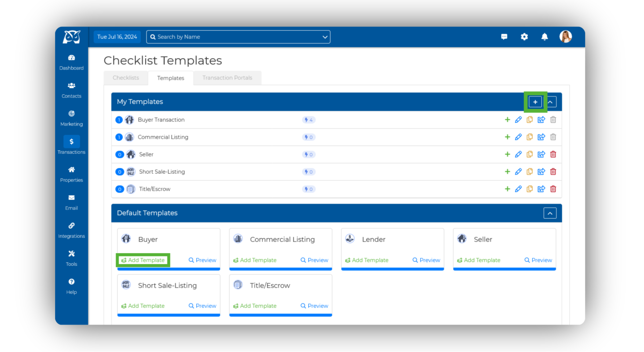
Task: Copy the Title/Escrow template row
Action: coord(530,189)
